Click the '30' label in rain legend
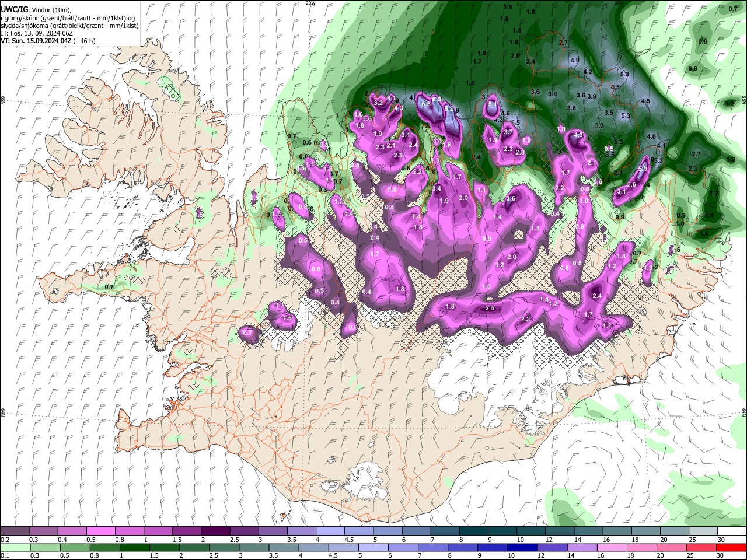This screenshot has height=560, width=747. coord(720,556)
